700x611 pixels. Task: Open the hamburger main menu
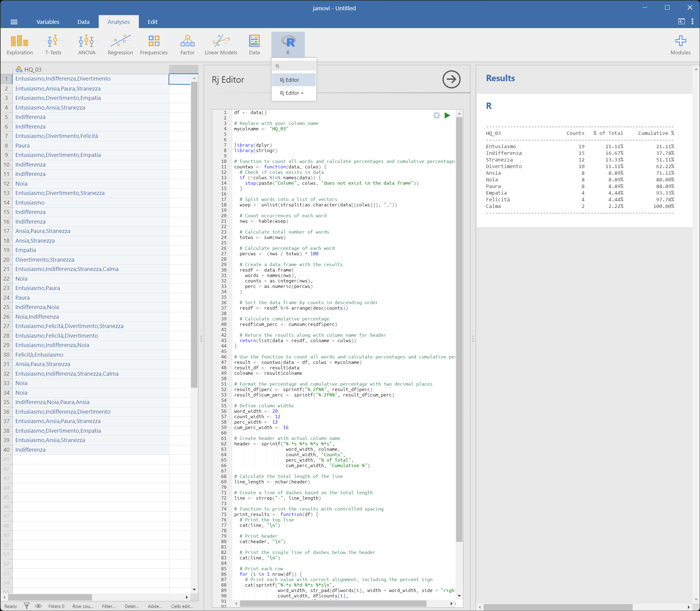coord(14,22)
